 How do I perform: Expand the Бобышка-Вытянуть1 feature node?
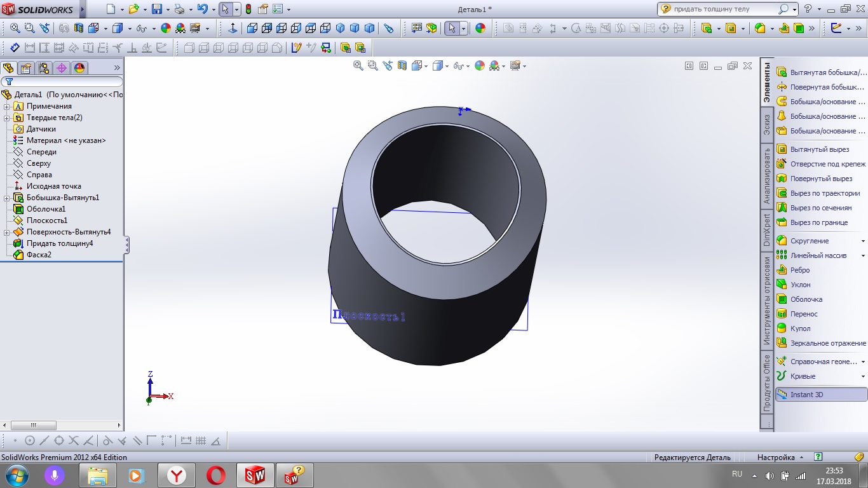coord(6,198)
